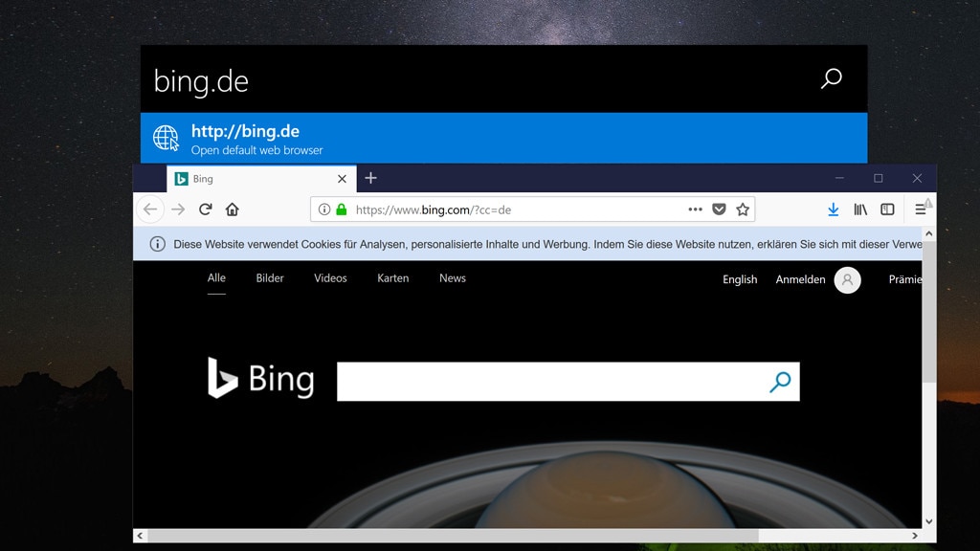Open the Bing account avatar
Image resolution: width=980 pixels, height=551 pixels.
(x=847, y=279)
